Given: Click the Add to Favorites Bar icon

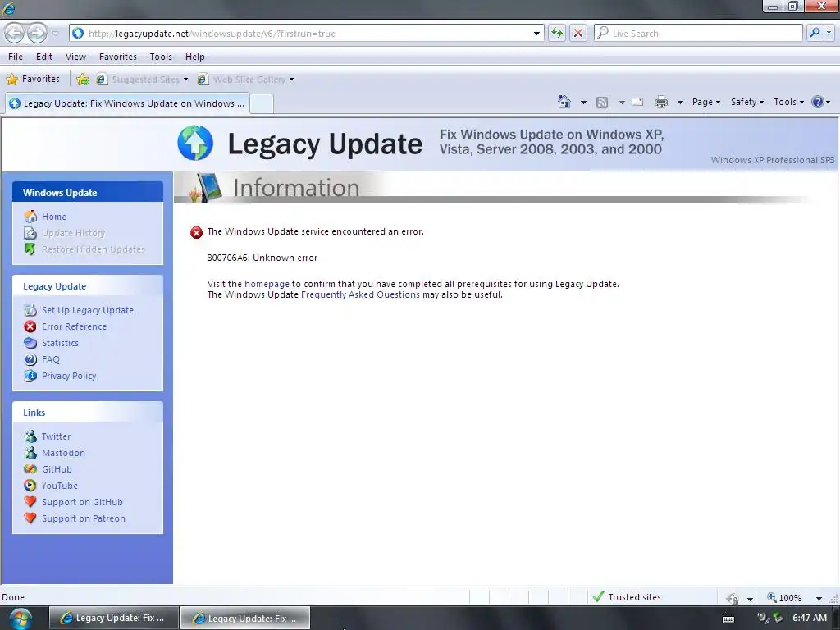Looking at the screenshot, I should click(83, 80).
